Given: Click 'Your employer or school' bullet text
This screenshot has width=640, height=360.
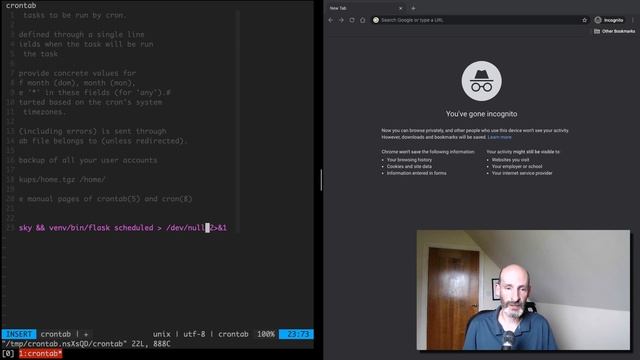Looking at the screenshot, I should (x=517, y=167).
